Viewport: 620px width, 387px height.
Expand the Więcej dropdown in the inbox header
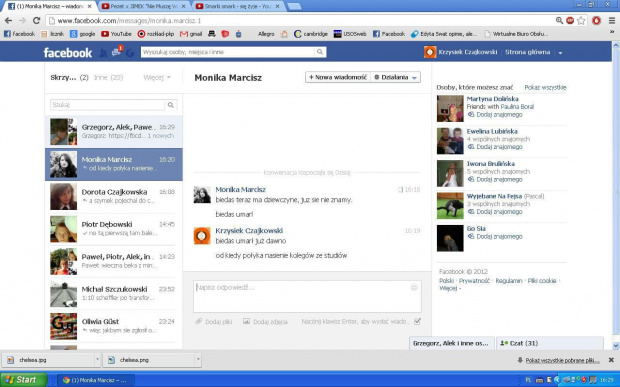click(157, 77)
